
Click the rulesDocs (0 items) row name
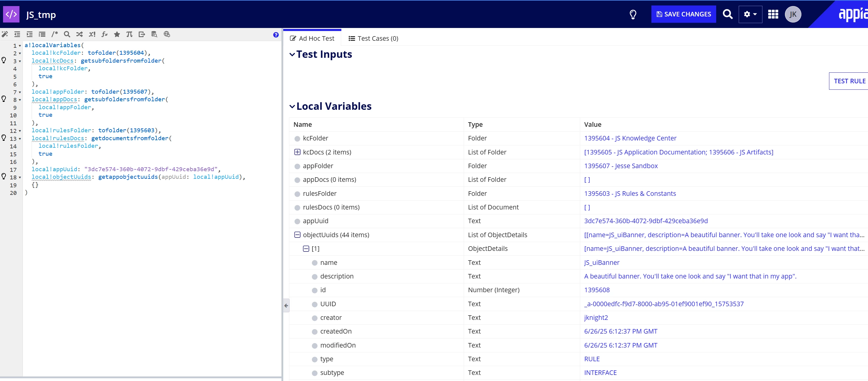[x=331, y=207]
